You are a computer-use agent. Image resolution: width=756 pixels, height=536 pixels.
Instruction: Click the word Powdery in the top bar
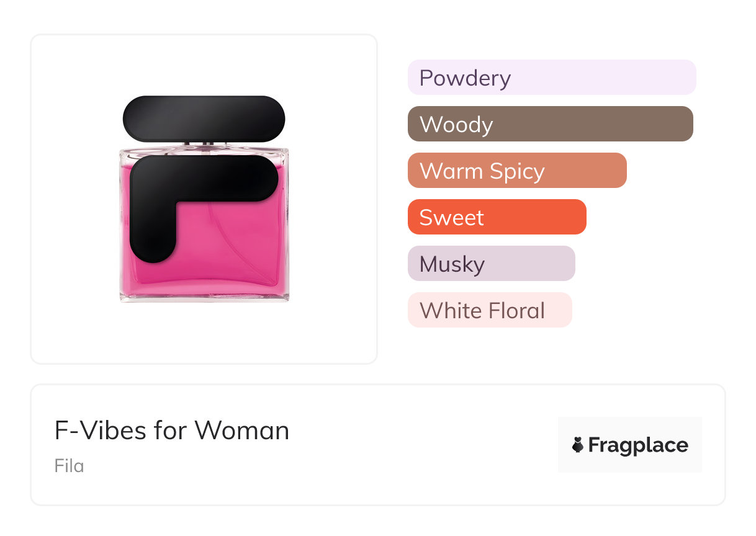pos(465,78)
